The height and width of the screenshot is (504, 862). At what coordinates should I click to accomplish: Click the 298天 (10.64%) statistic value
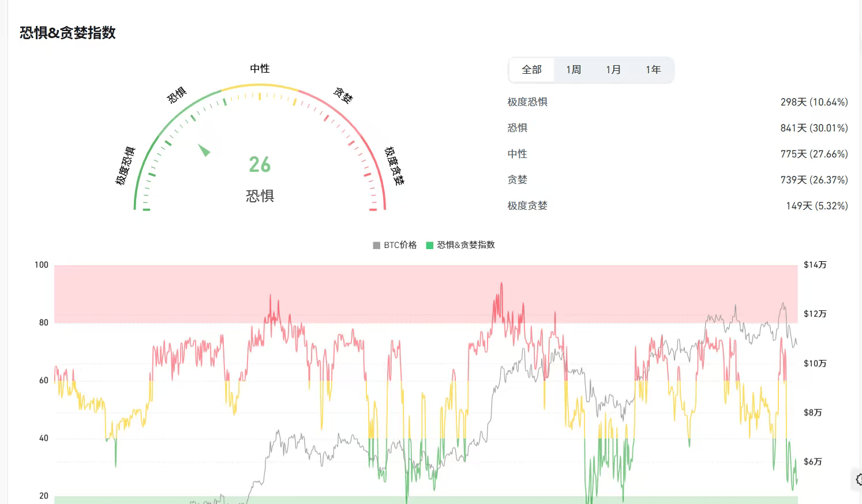pyautogui.click(x=814, y=102)
